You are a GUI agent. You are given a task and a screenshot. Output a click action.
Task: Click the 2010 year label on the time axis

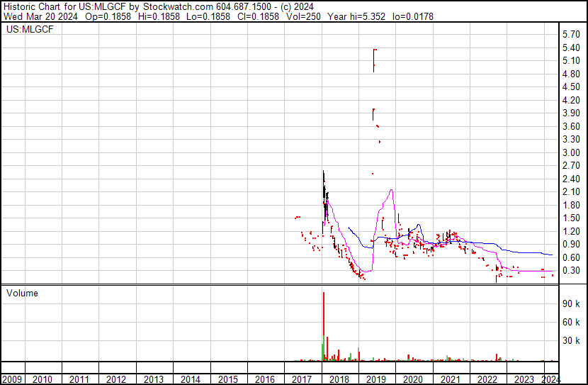click(43, 379)
